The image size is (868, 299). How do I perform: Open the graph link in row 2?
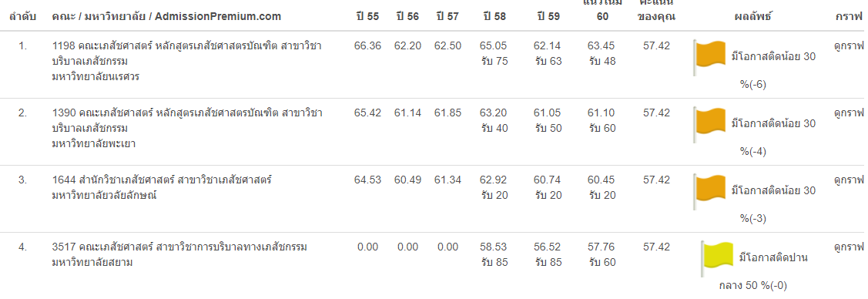pyautogui.click(x=849, y=113)
